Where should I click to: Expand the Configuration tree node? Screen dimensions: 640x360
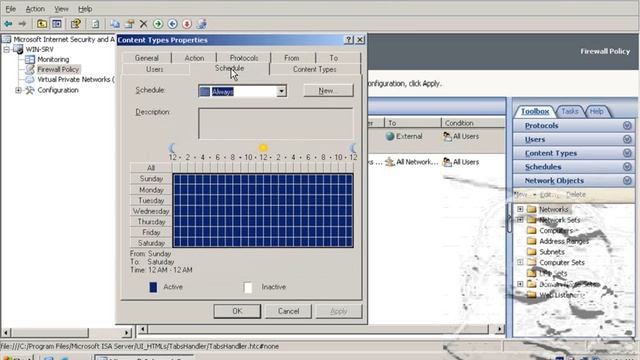[x=18, y=90]
